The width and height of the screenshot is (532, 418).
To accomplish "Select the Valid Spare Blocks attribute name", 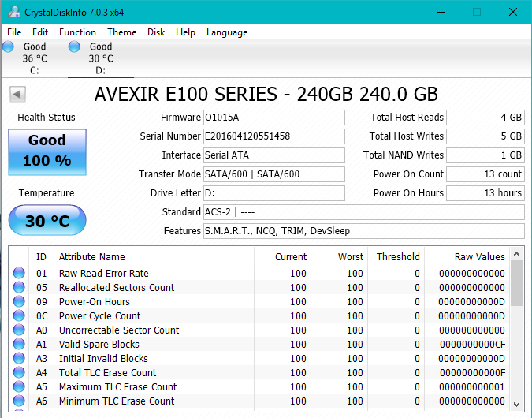I will (x=99, y=345).
